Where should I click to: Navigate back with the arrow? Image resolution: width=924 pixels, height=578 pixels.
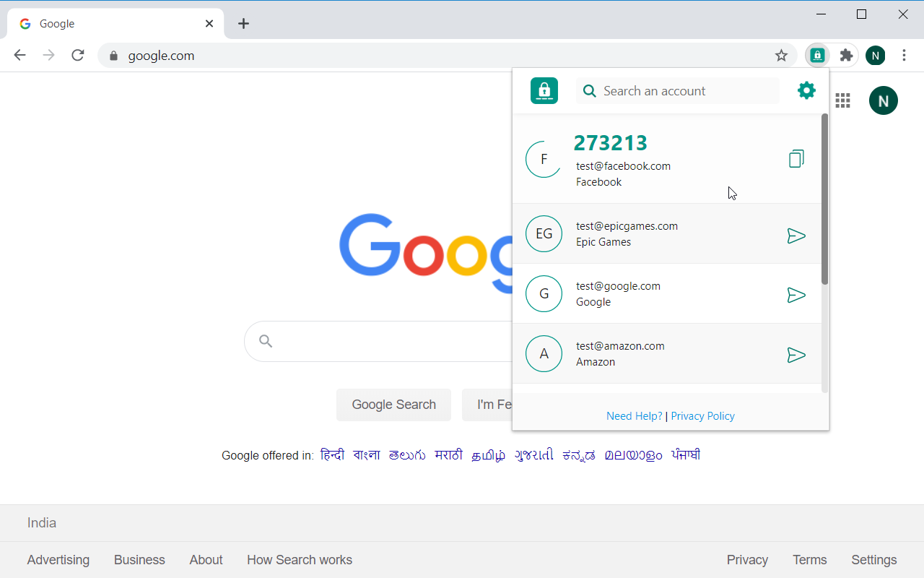[x=19, y=55]
